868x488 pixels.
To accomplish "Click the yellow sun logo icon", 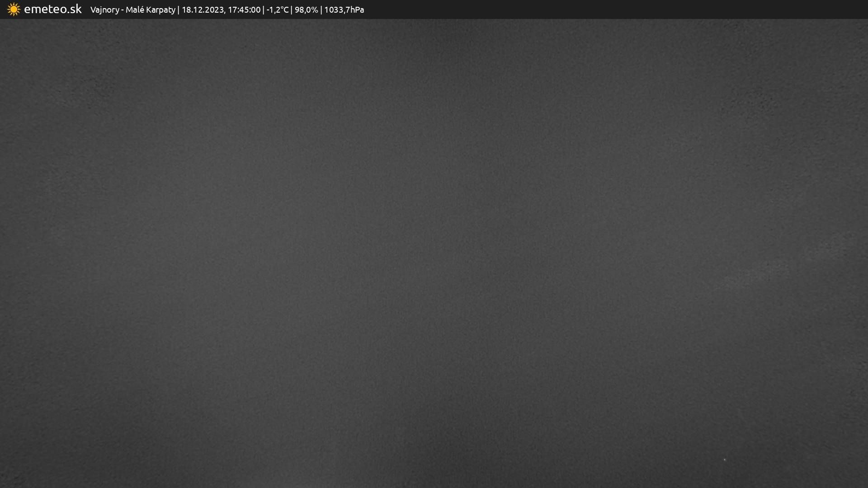I will click(14, 9).
